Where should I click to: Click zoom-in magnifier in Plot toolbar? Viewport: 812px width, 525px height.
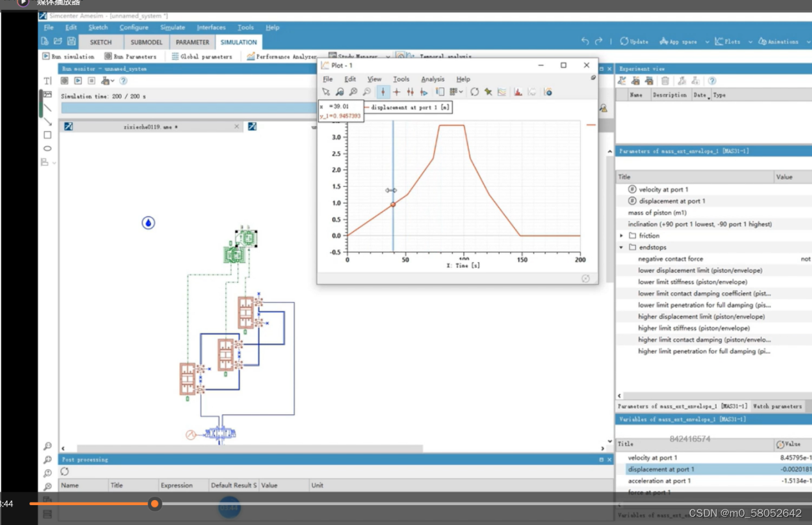point(340,92)
